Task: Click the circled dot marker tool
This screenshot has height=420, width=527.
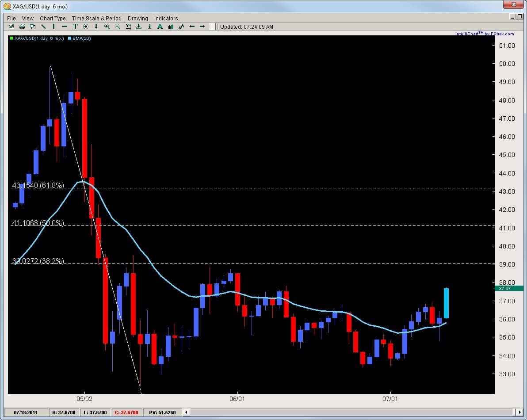Action: click(x=86, y=27)
